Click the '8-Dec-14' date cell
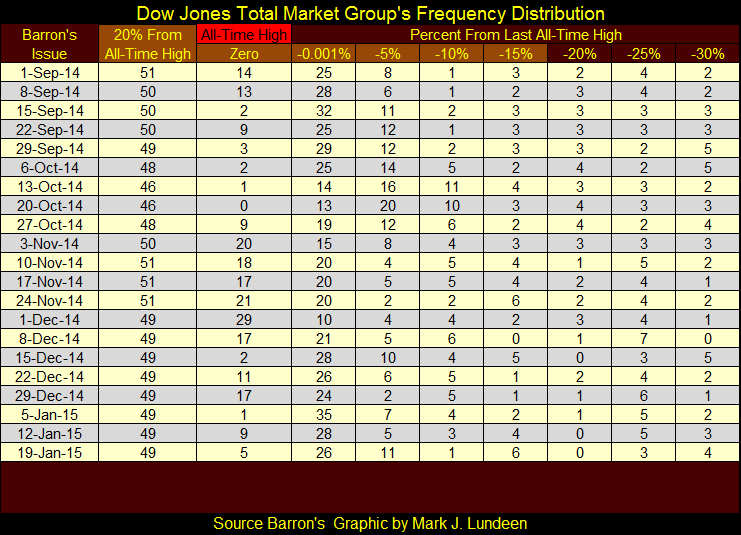Viewport: 741px width, 535px height. pyautogui.click(x=50, y=338)
